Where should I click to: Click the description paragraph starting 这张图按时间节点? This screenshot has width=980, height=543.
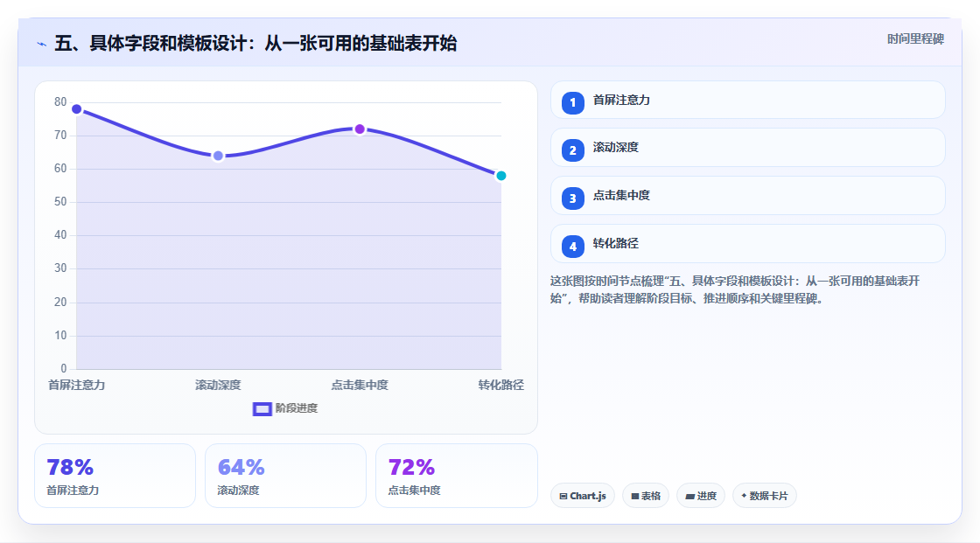coord(735,290)
